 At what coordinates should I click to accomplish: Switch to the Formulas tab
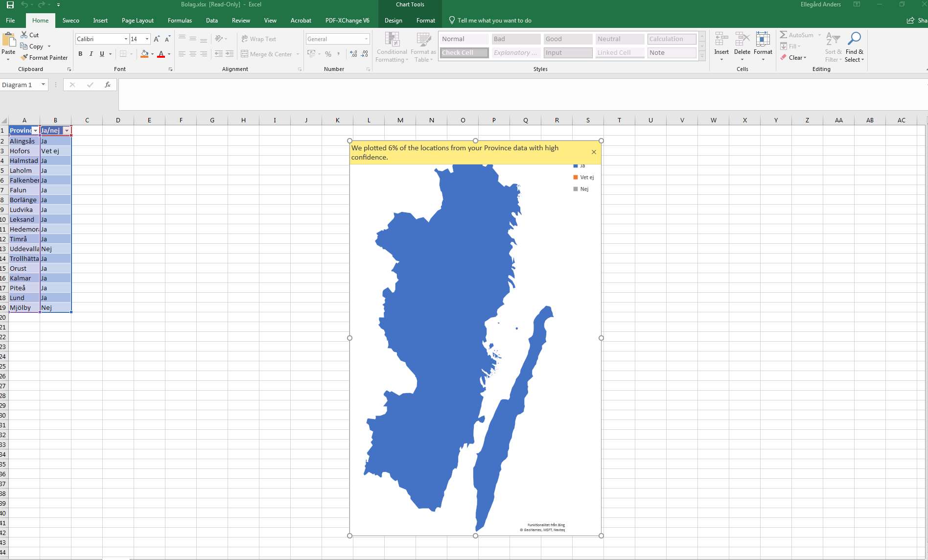coord(180,21)
